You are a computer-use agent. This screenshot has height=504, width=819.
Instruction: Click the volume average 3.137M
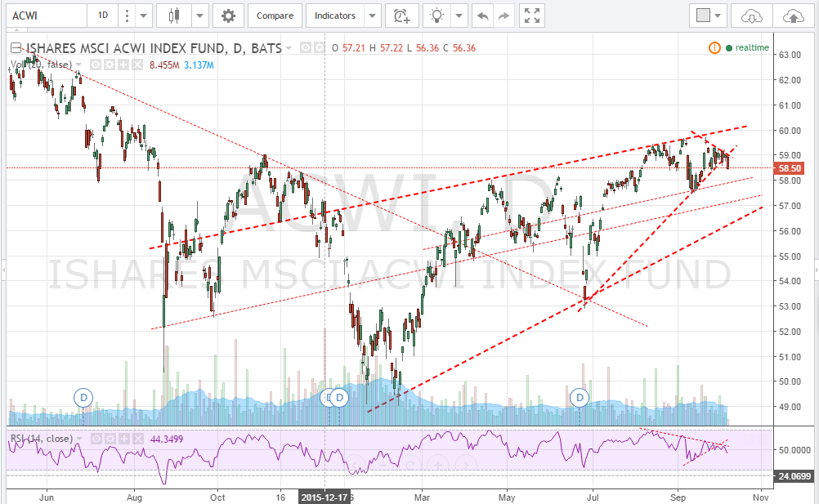(x=199, y=65)
